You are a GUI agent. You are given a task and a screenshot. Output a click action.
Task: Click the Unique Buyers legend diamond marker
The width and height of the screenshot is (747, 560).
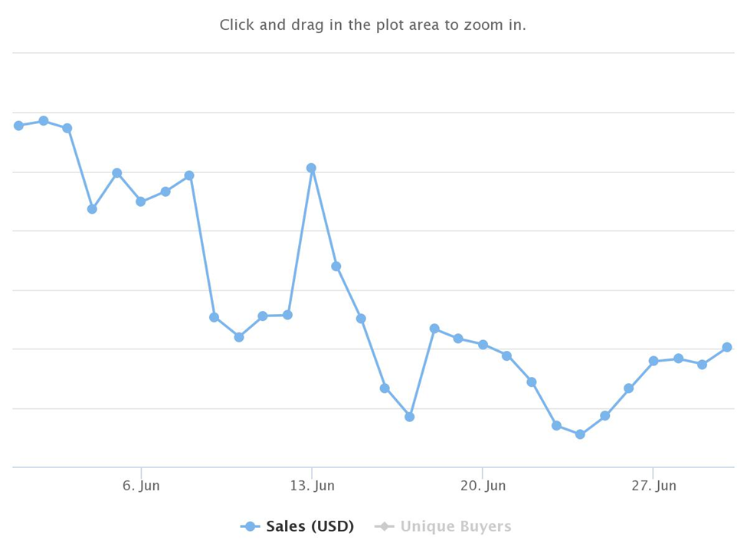point(384,526)
